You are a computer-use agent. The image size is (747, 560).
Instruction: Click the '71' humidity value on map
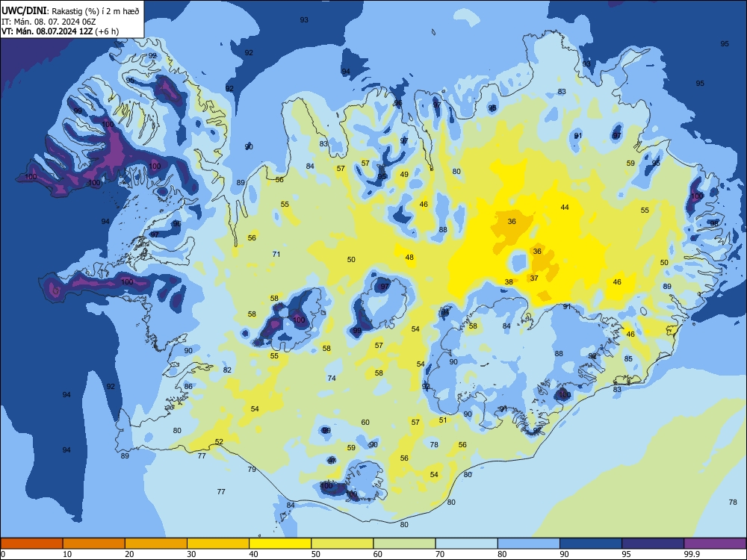pyautogui.click(x=276, y=254)
